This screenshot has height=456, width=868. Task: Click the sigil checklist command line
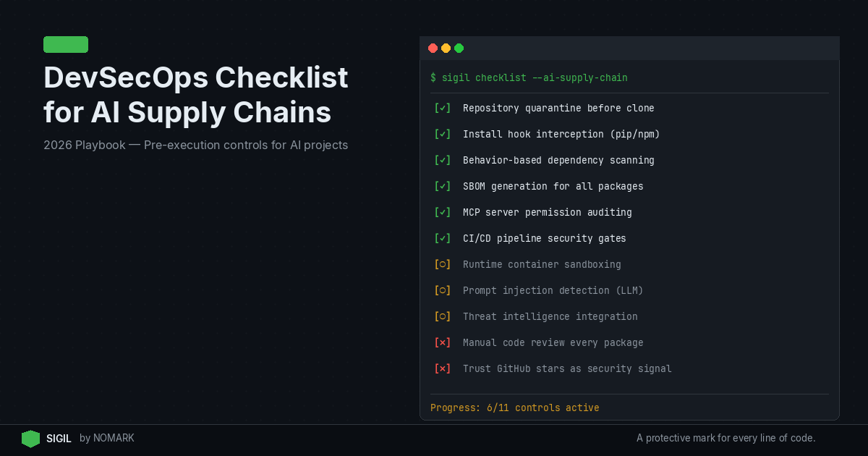coord(529,77)
